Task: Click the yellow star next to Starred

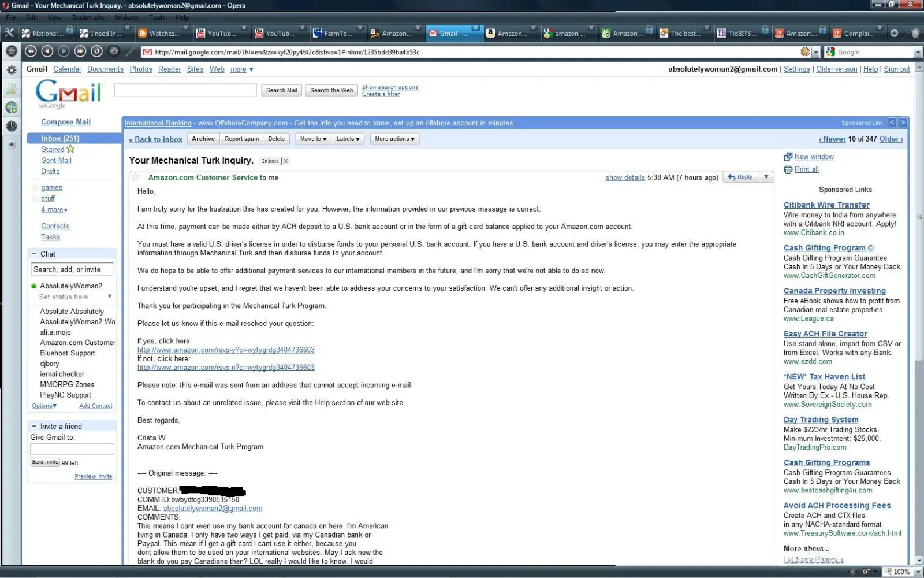Action: click(x=70, y=149)
